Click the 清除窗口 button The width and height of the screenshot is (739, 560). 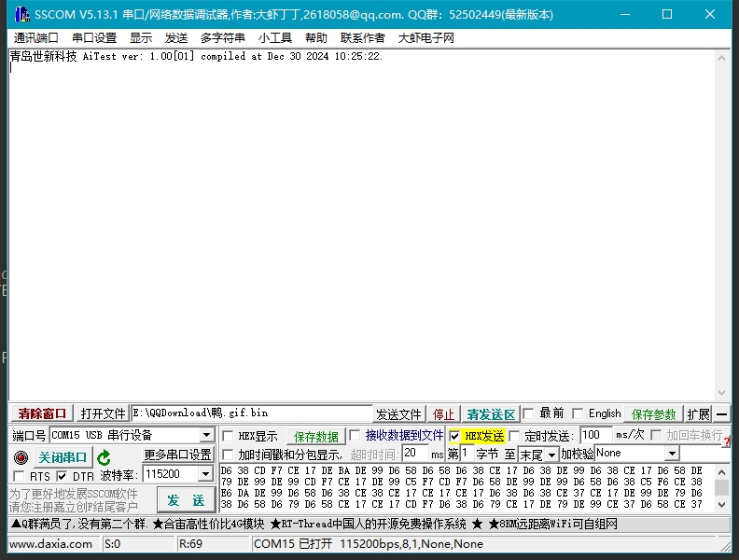[x=42, y=413]
